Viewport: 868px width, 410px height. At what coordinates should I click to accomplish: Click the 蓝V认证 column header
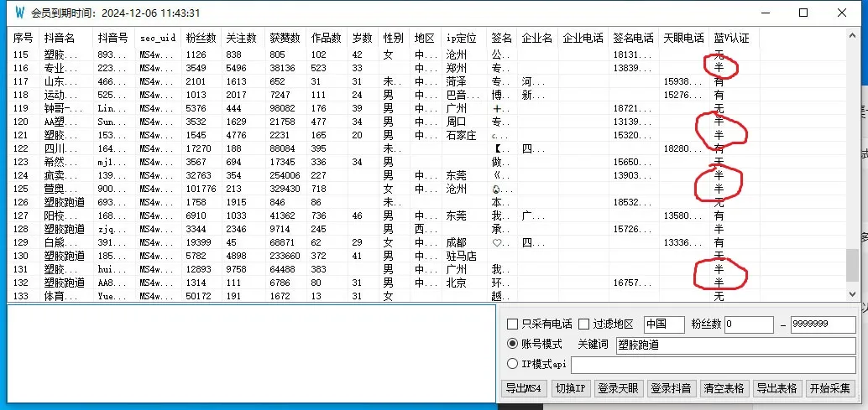(730, 39)
